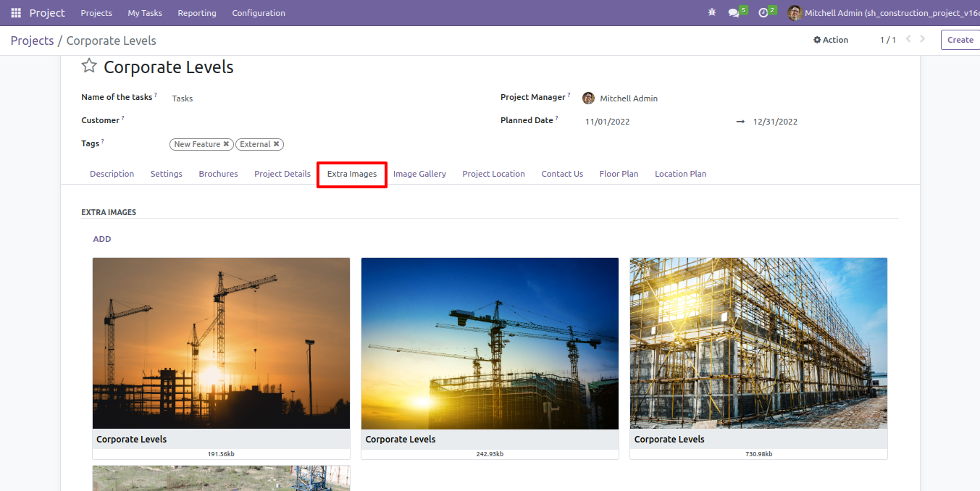Switch to the Location Plan tab

680,174
